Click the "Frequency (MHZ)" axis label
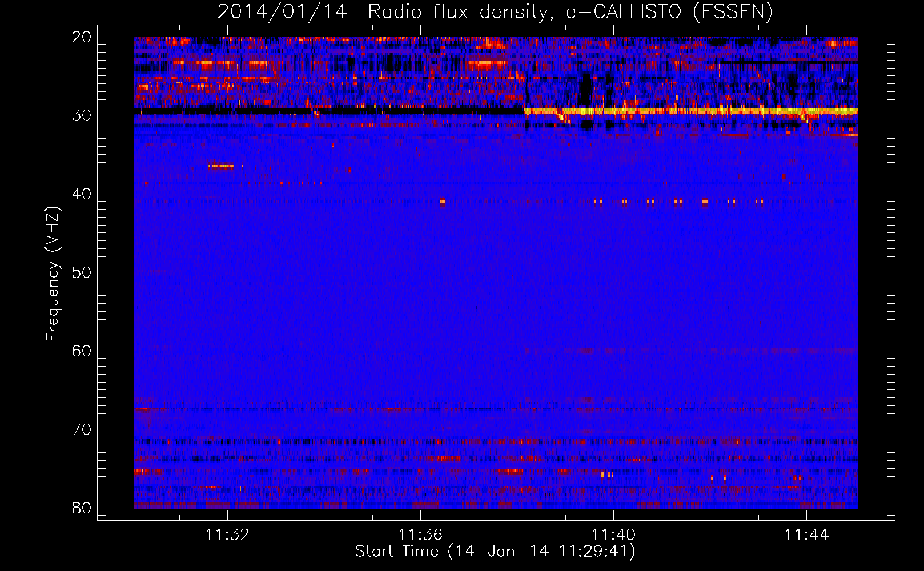This screenshot has height=571, width=924. tap(53, 274)
